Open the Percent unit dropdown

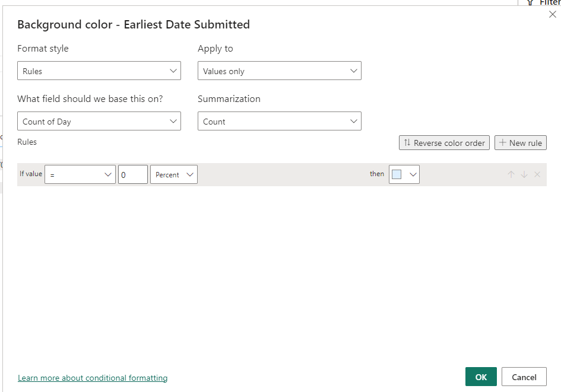point(174,174)
